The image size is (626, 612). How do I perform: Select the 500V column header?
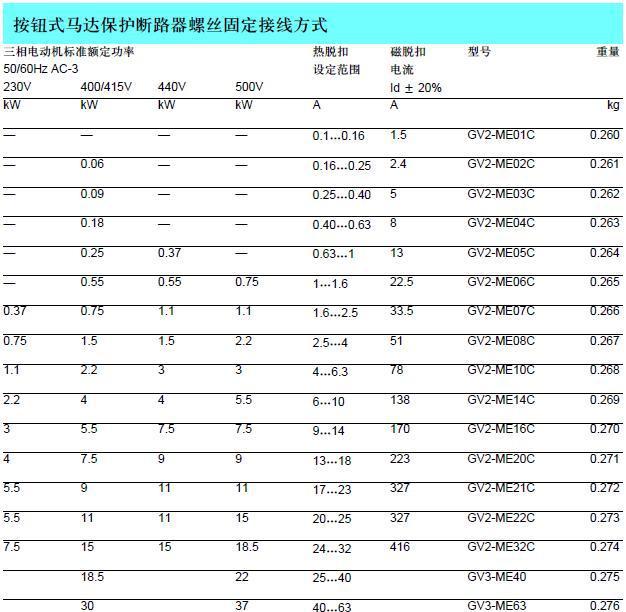point(249,87)
